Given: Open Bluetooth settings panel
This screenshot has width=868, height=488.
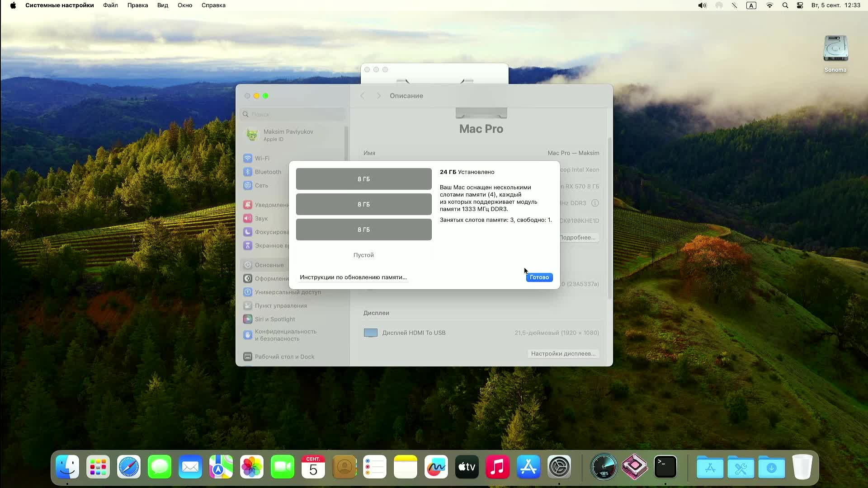Looking at the screenshot, I should coord(268,172).
